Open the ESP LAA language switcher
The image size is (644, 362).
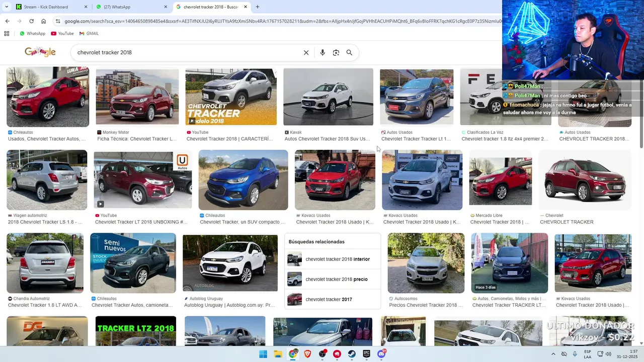pyautogui.click(x=588, y=354)
